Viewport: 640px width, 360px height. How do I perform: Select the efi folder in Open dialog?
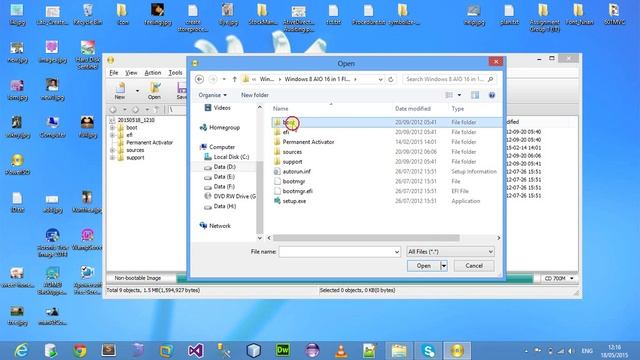285,132
